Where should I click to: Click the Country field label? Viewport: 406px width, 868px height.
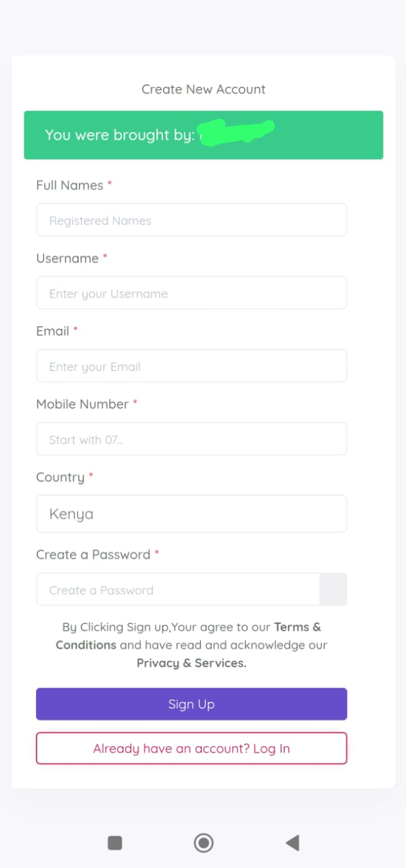pyautogui.click(x=60, y=477)
